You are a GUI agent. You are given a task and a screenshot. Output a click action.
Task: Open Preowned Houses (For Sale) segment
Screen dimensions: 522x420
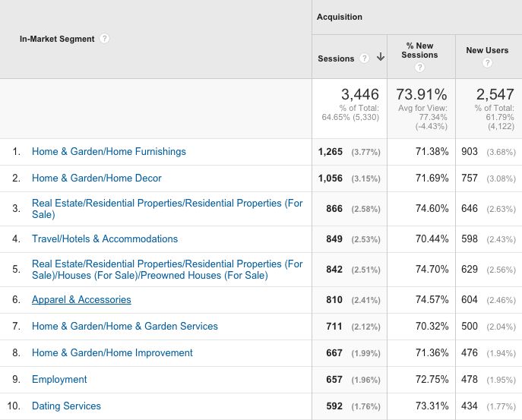167,270
